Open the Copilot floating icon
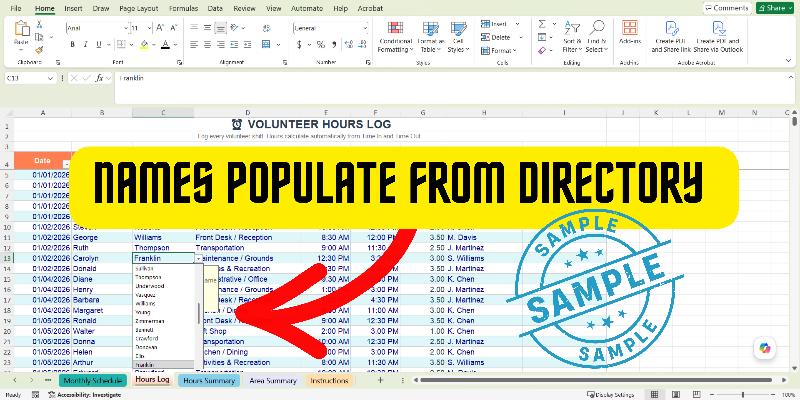Viewport: 800px width, 400px height. [765, 348]
